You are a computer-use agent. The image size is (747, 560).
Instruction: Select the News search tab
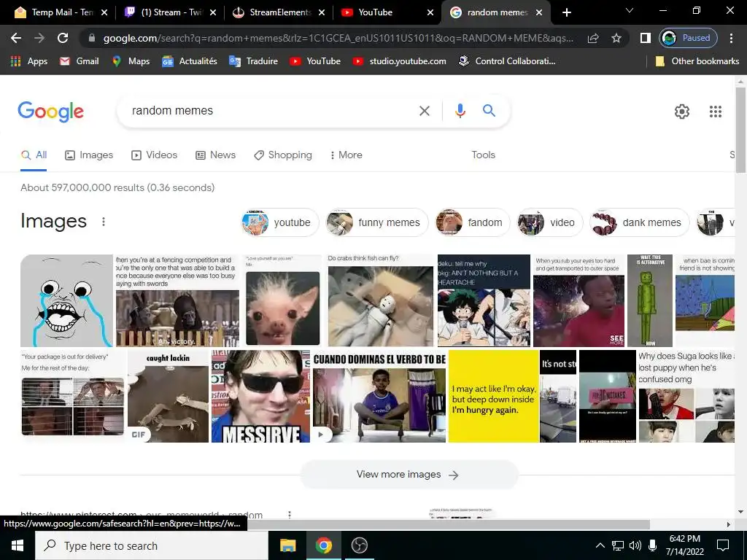tap(215, 155)
